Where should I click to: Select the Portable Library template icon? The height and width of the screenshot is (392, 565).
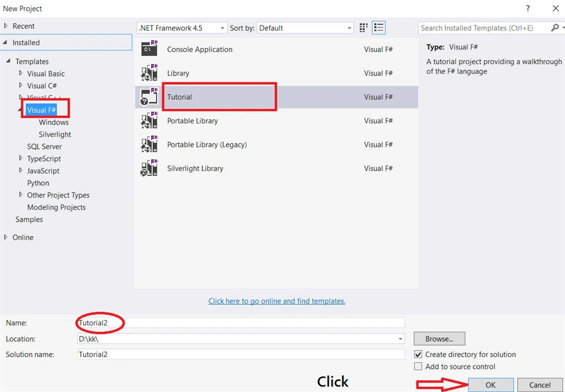(149, 121)
